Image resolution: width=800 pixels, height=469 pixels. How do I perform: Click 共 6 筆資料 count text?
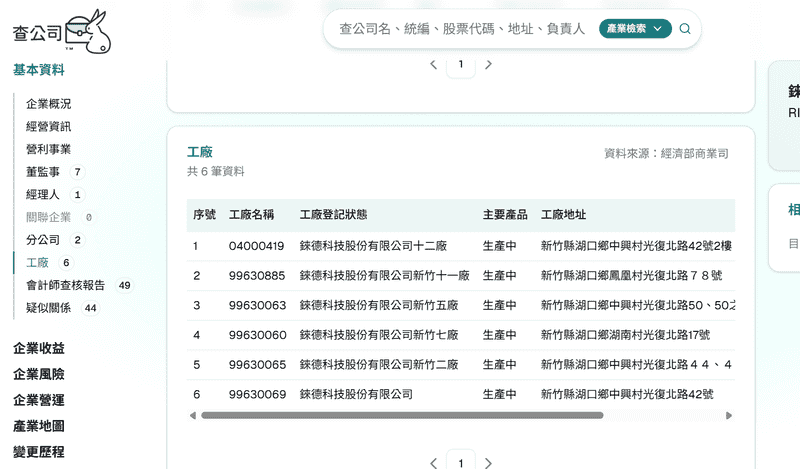[215, 171]
